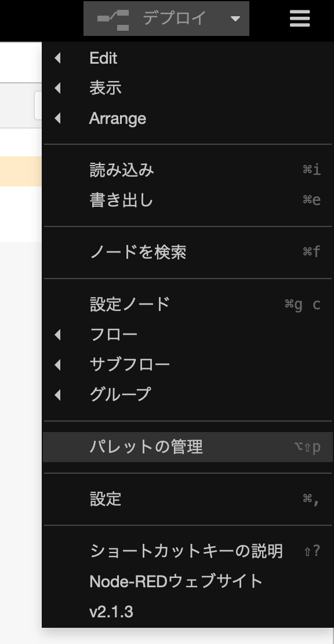
Task: Select 読み込み from the menu
Action: pyautogui.click(x=187, y=170)
